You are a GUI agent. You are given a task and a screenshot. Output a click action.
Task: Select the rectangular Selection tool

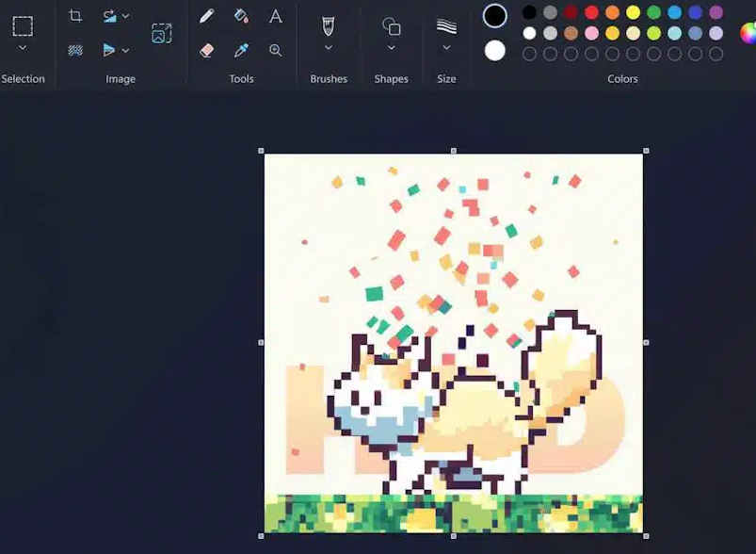pyautogui.click(x=23, y=26)
